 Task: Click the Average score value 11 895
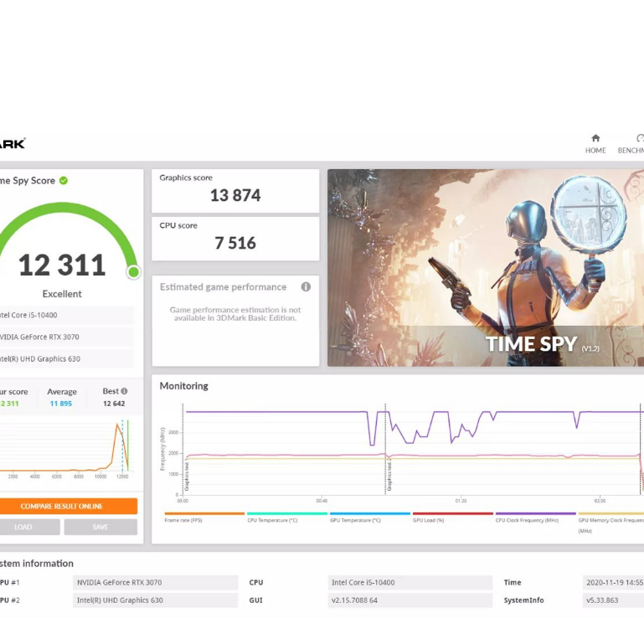(x=61, y=404)
